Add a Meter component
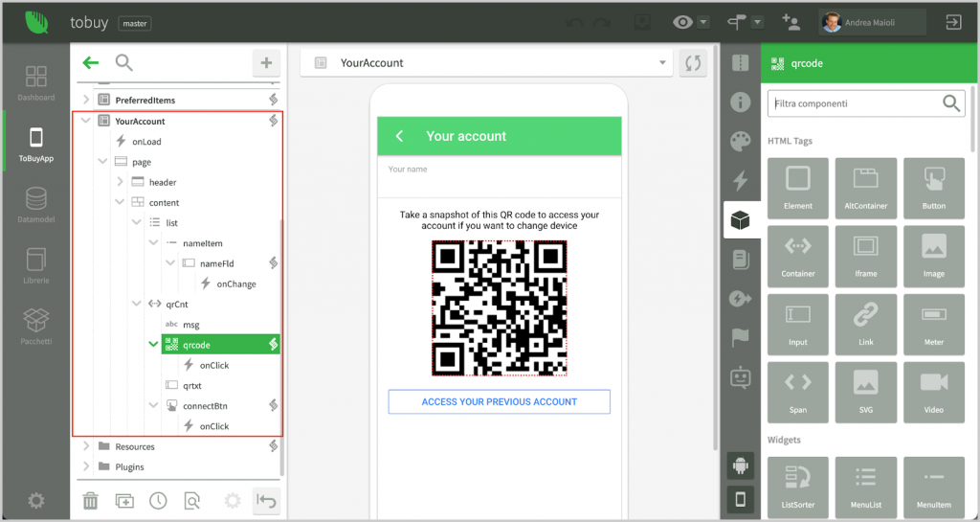The width and height of the screenshot is (980, 522). click(x=934, y=325)
